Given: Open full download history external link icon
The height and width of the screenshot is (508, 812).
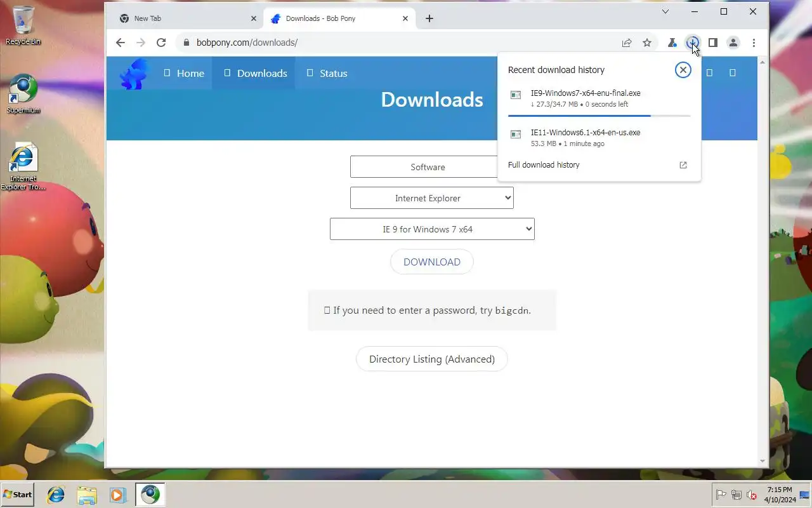Looking at the screenshot, I should pos(683,165).
